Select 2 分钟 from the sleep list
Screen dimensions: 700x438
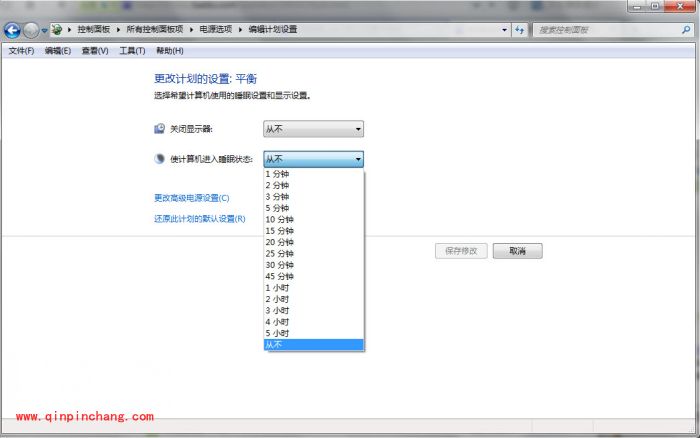coord(314,185)
